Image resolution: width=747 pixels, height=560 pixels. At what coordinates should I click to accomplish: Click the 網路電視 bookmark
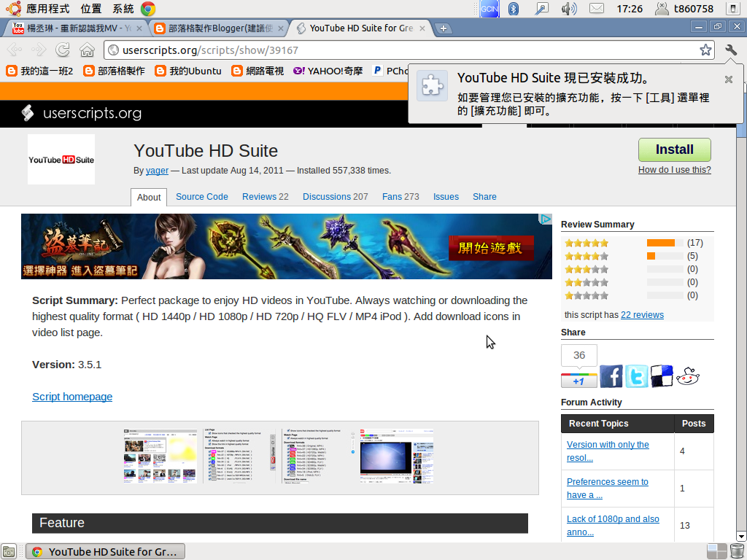point(258,71)
